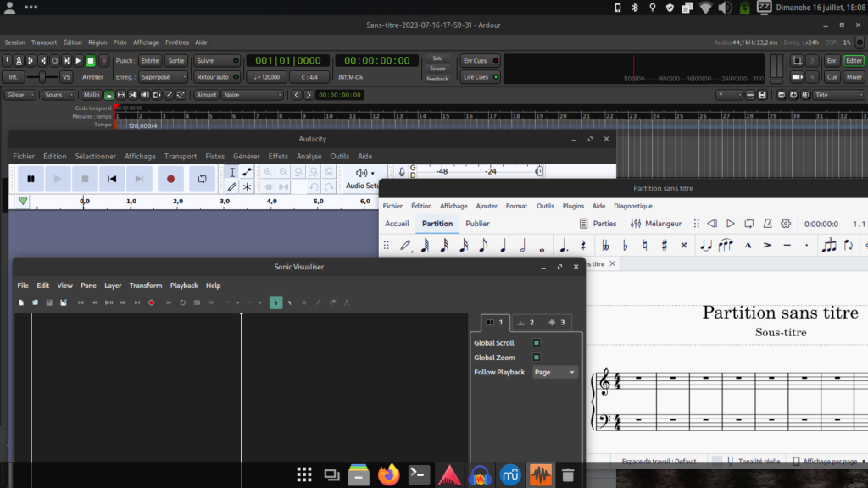Click the Sonic Visualiser record button
This screenshot has height=488, width=868.
[x=152, y=302]
